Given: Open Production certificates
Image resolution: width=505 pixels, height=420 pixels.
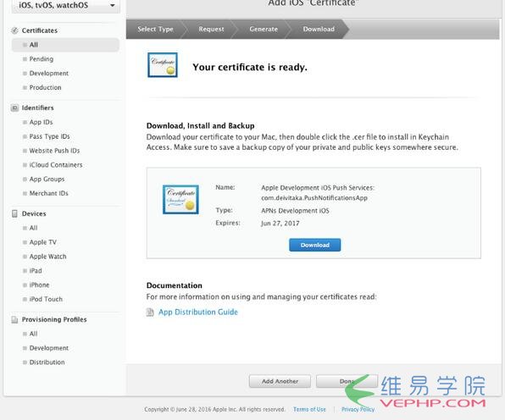Looking at the screenshot, I should (x=45, y=87).
